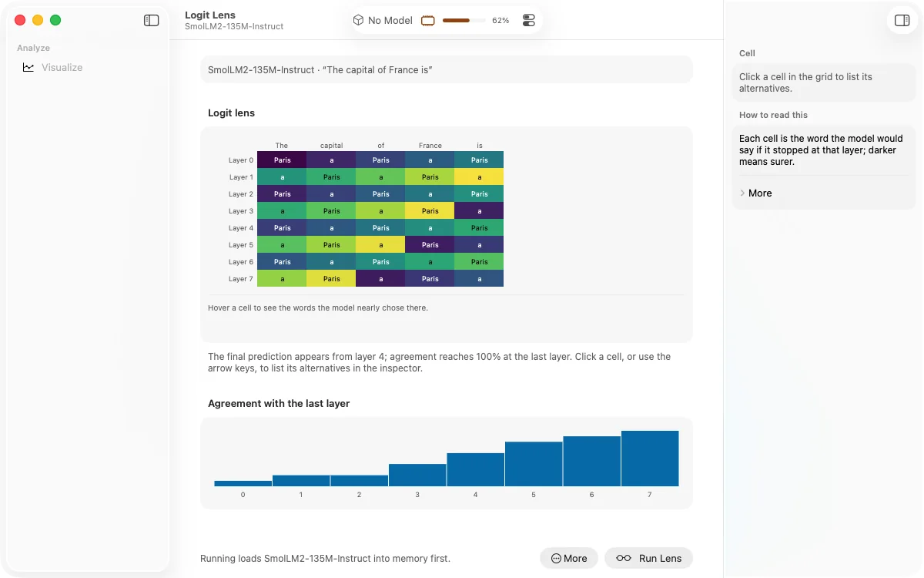Click the agreement bar for layer 6

[x=592, y=461]
